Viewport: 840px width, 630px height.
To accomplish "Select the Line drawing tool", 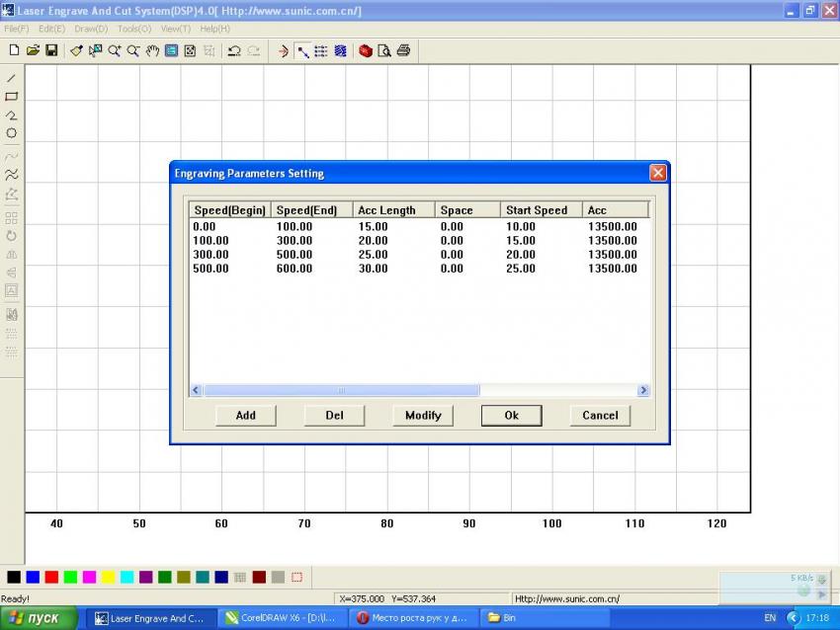I will pyautogui.click(x=12, y=78).
